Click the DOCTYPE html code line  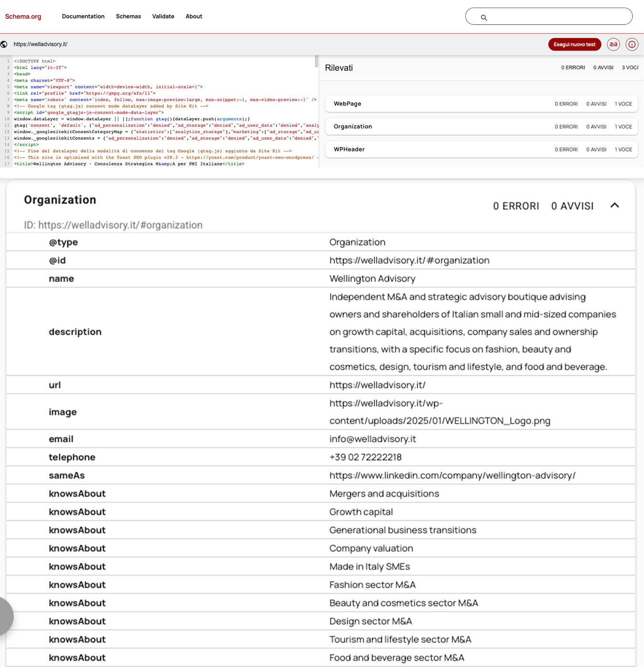click(35, 61)
